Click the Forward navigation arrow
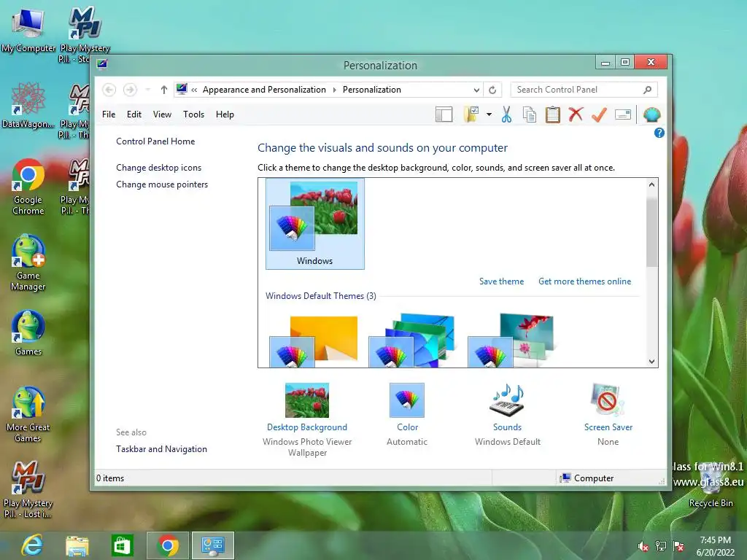 coord(130,90)
